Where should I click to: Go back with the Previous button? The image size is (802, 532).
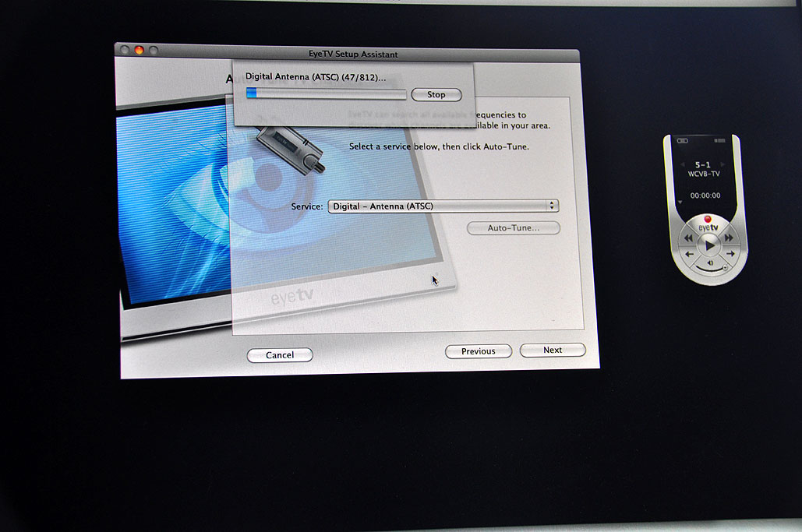479,351
